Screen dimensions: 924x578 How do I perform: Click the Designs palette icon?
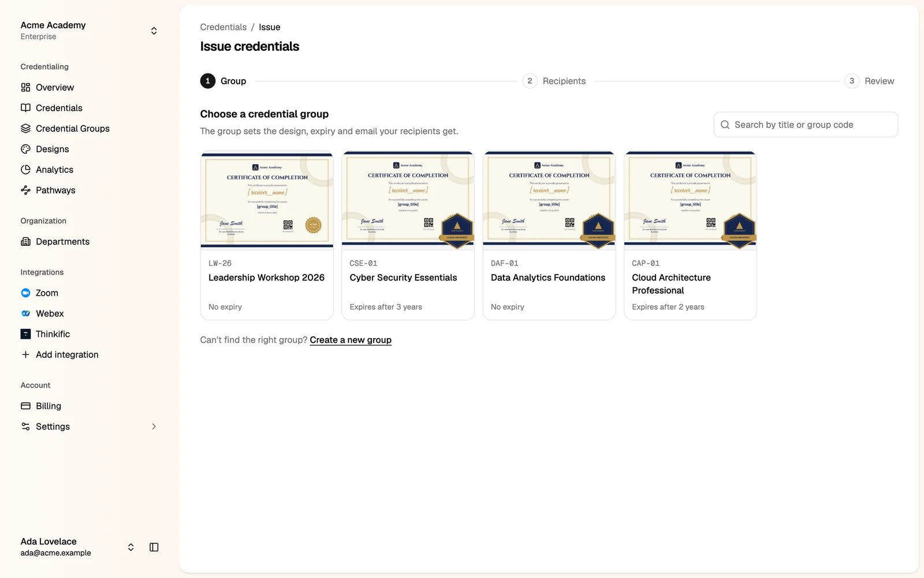tap(25, 149)
